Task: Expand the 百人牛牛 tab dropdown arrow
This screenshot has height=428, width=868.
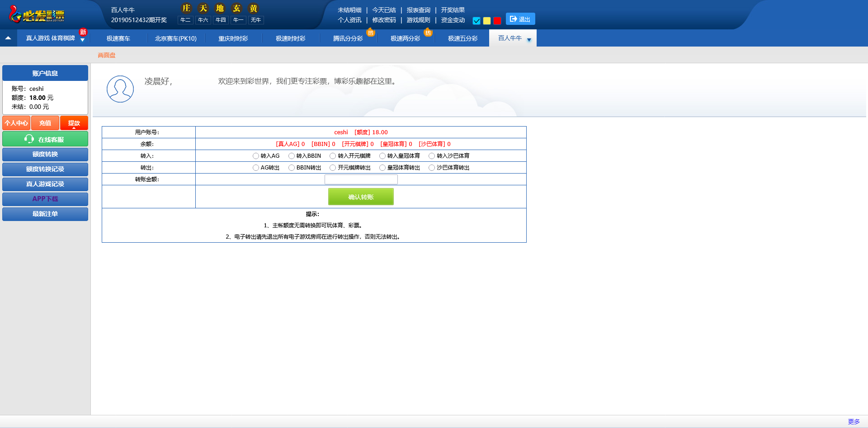Action: [x=529, y=40]
